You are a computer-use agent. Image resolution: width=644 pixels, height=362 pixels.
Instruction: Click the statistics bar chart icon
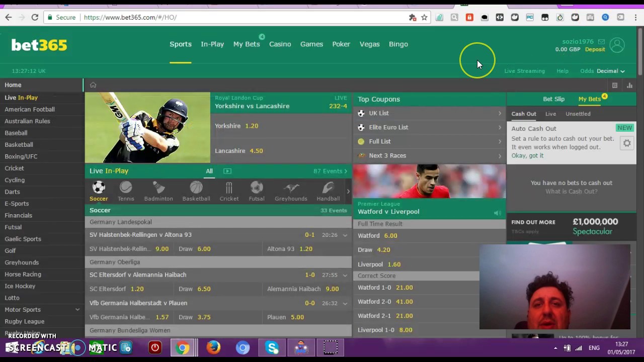click(x=629, y=85)
